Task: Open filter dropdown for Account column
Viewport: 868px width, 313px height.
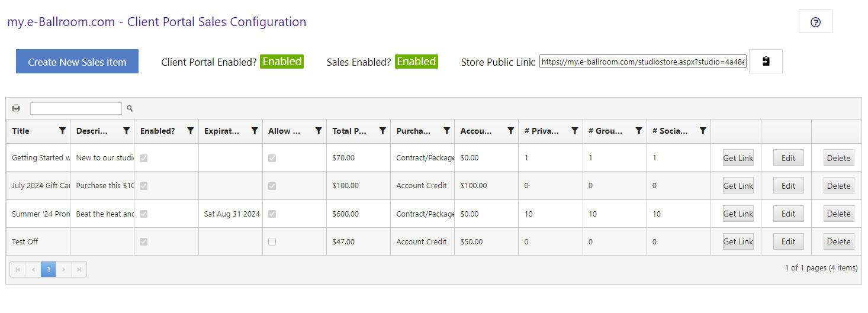Action: (510, 131)
